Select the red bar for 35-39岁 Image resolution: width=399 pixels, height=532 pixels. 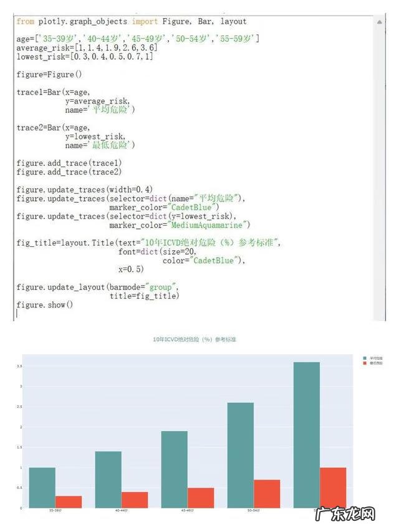(68, 501)
